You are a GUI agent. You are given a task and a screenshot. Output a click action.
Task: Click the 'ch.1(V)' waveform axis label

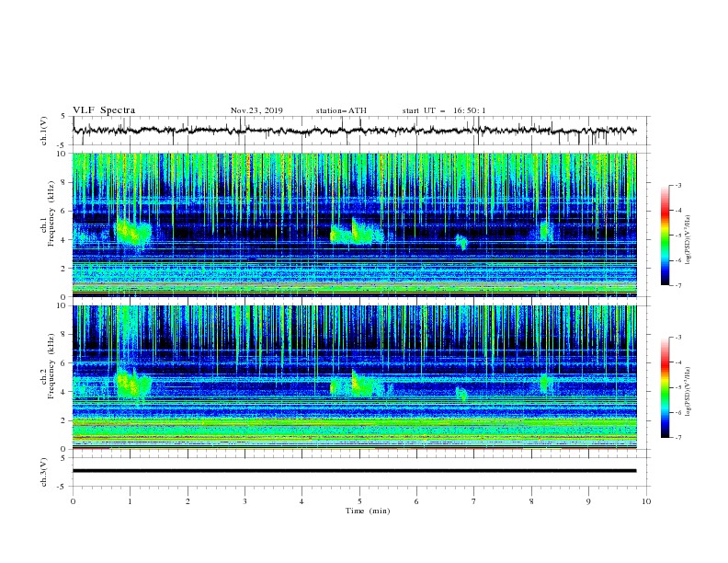(x=44, y=131)
